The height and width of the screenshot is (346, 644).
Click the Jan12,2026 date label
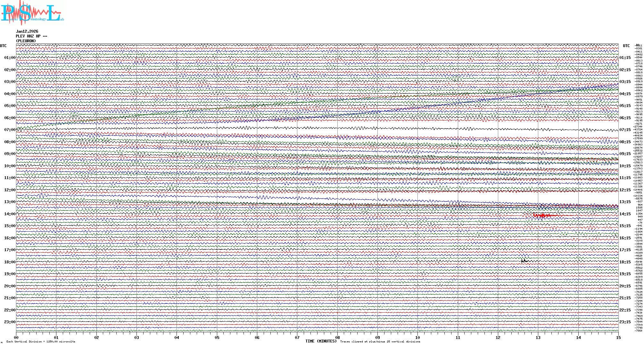(27, 31)
